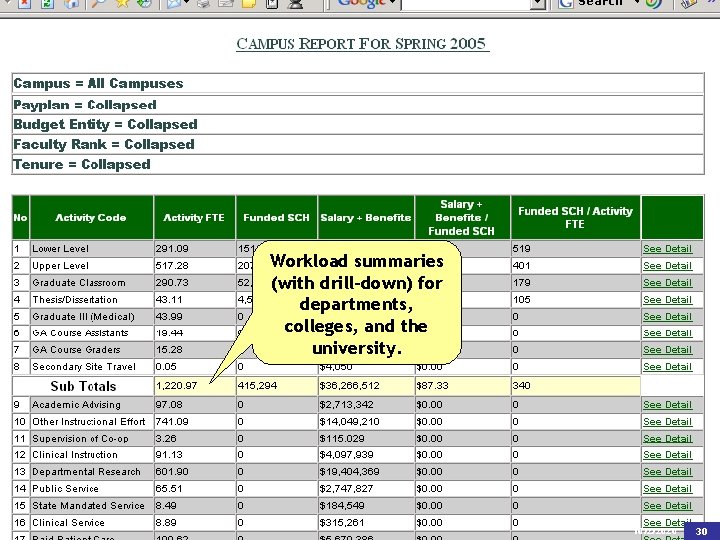Screen dimensions: 720x540
Task: Click the Mail envelope icon in the browser toolbar
Action: 174,3
